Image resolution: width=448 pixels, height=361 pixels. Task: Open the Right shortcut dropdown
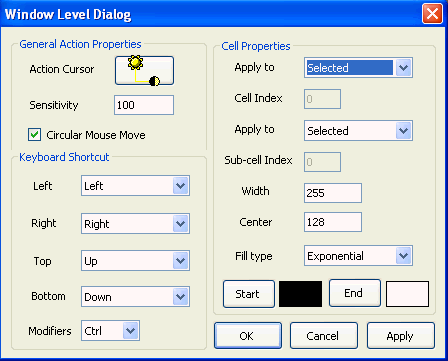(x=135, y=224)
